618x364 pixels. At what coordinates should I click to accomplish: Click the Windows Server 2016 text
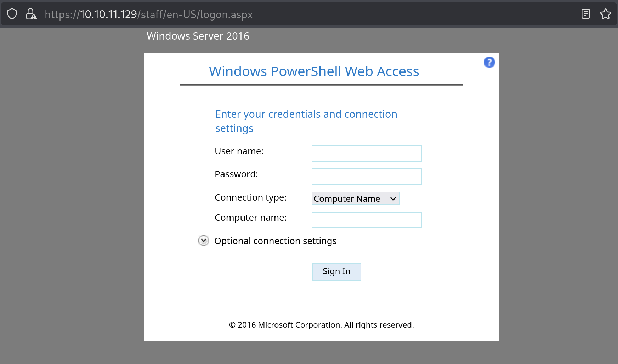tap(198, 36)
